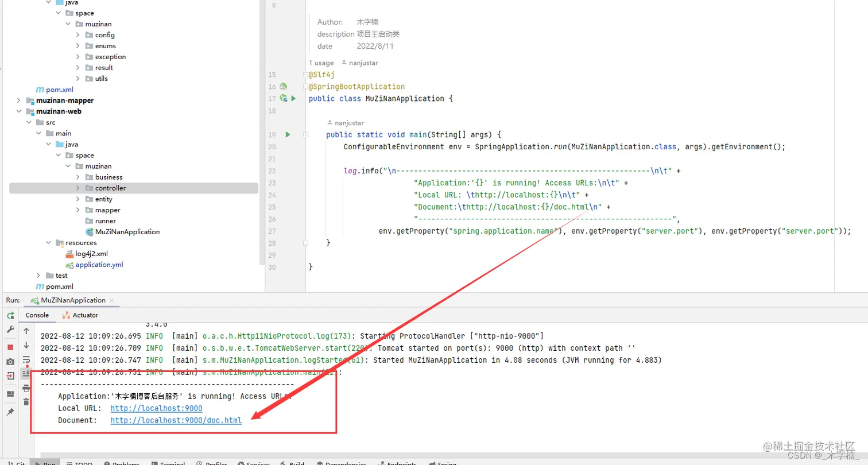
Task: Switch to the Console tab
Action: click(x=37, y=315)
